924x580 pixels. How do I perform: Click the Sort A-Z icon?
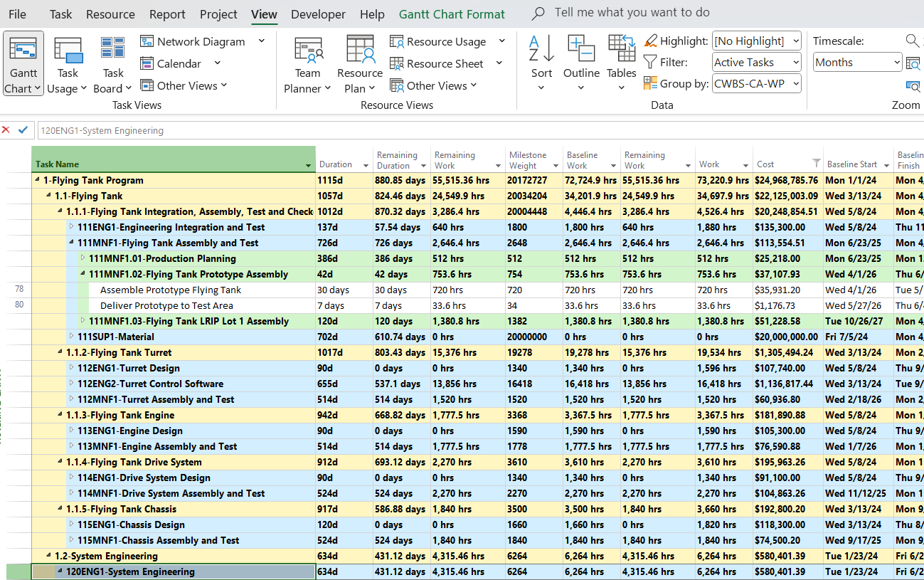(541, 49)
